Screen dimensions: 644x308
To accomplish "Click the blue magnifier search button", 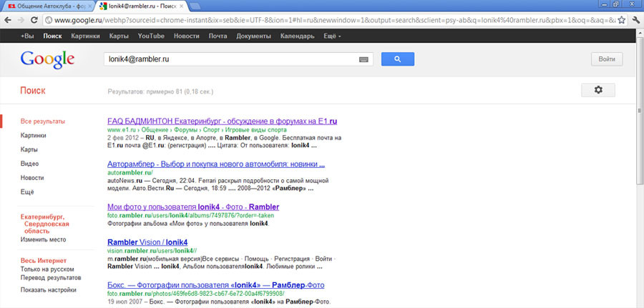I will coord(398,59).
